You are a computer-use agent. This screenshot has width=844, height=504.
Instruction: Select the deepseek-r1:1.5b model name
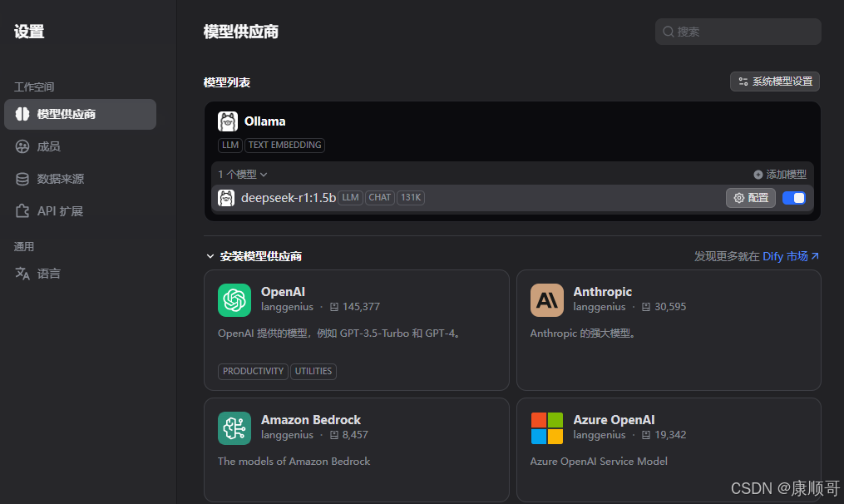click(289, 198)
